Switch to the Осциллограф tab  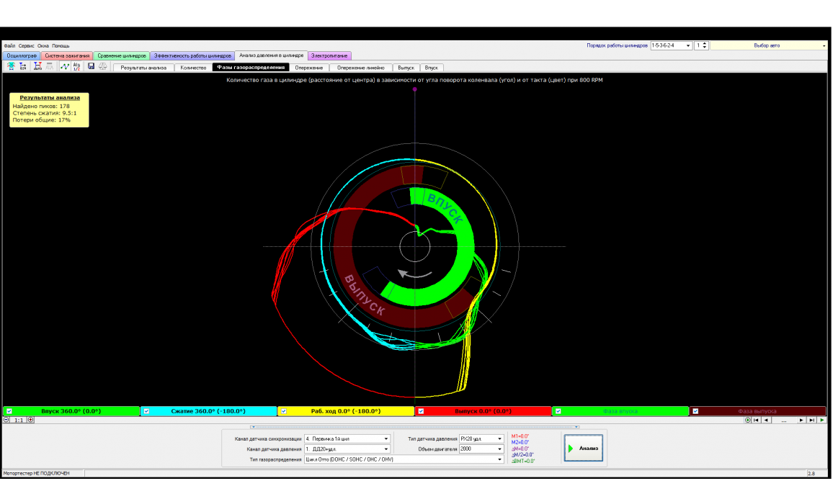pos(22,55)
